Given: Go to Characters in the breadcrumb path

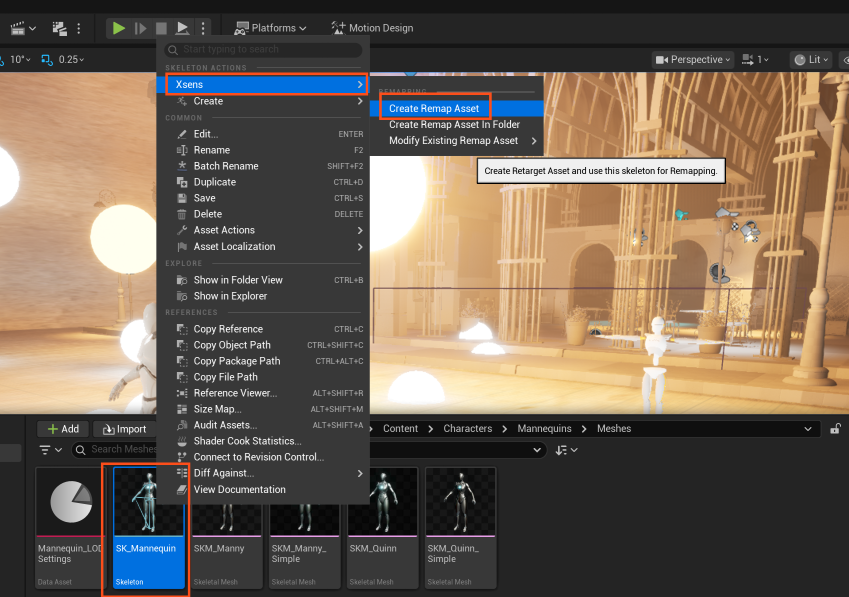Looking at the screenshot, I should pyautogui.click(x=467, y=429).
